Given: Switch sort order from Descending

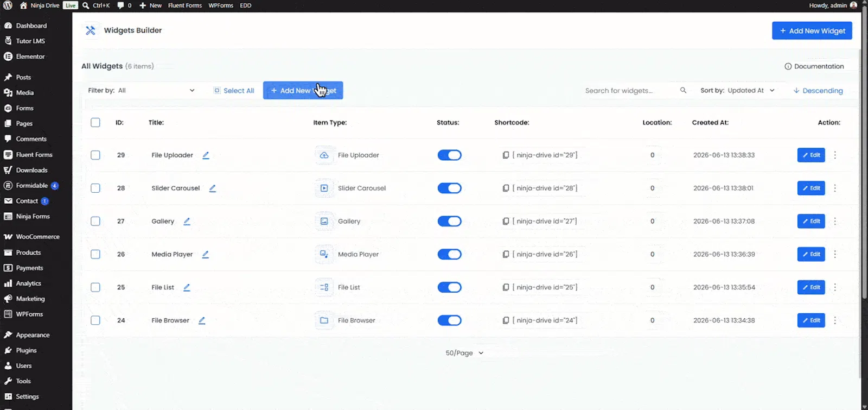Looking at the screenshot, I should pos(818,91).
